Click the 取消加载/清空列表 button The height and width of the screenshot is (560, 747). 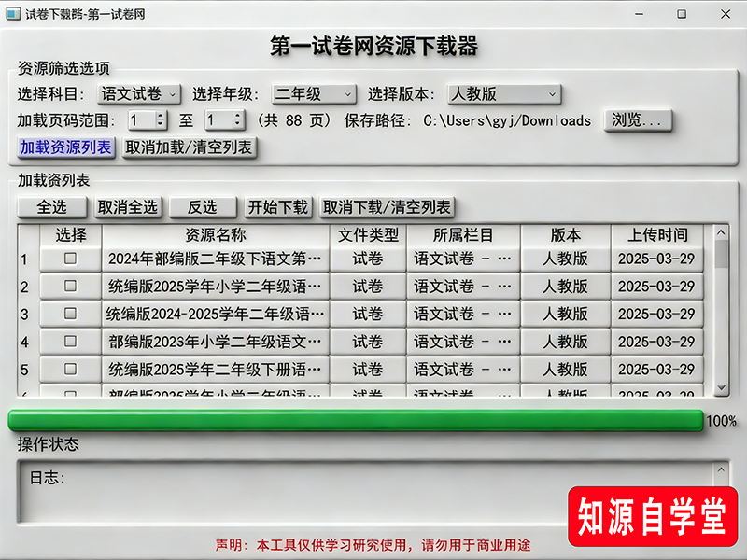coord(190,148)
